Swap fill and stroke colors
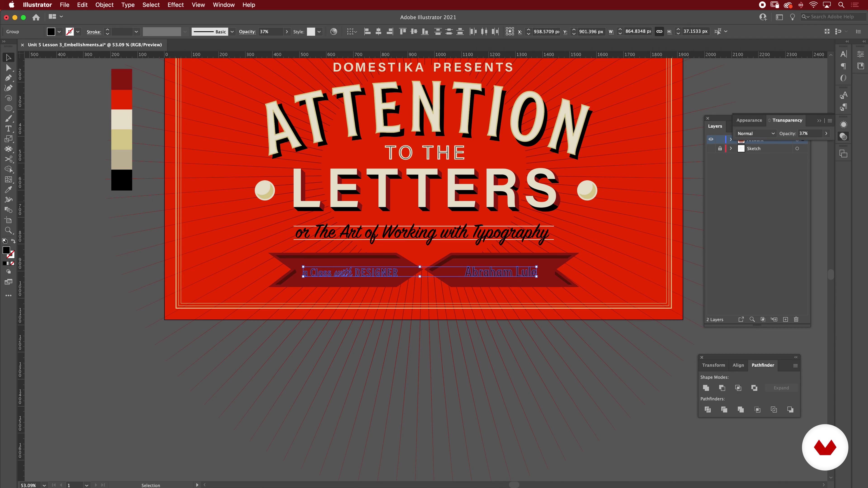 click(x=13, y=241)
